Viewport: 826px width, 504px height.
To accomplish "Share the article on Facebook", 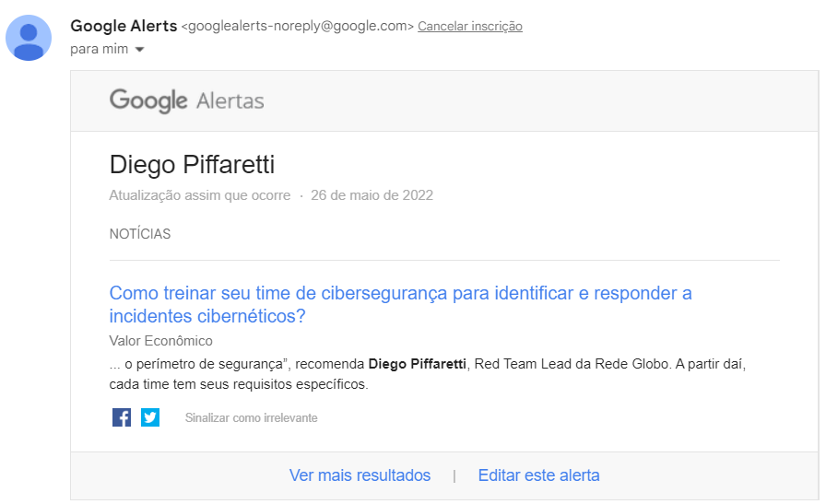I will click(122, 417).
